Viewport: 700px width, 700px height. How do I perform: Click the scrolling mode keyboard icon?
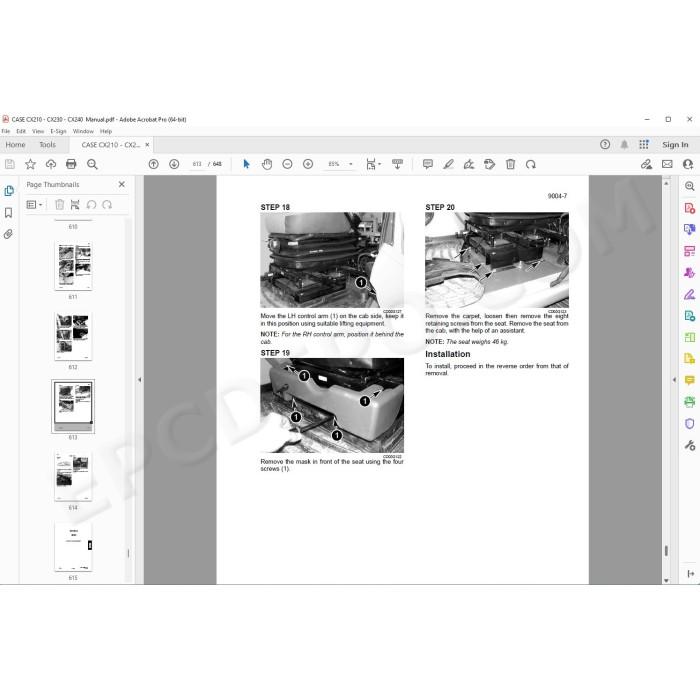coord(397,164)
